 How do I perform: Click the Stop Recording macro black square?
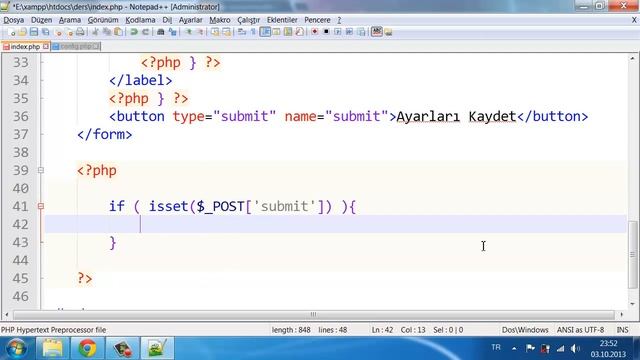pyautogui.click(x=326, y=32)
